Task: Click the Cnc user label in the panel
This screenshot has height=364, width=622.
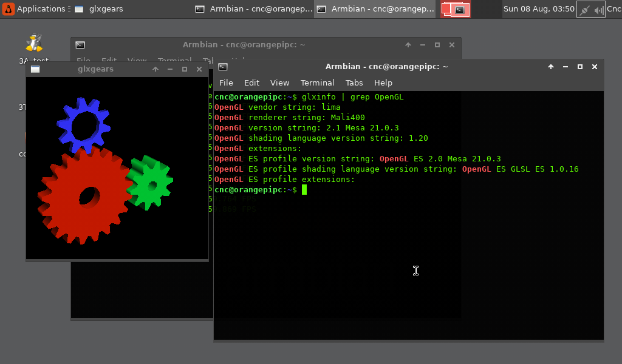Action: (x=614, y=8)
